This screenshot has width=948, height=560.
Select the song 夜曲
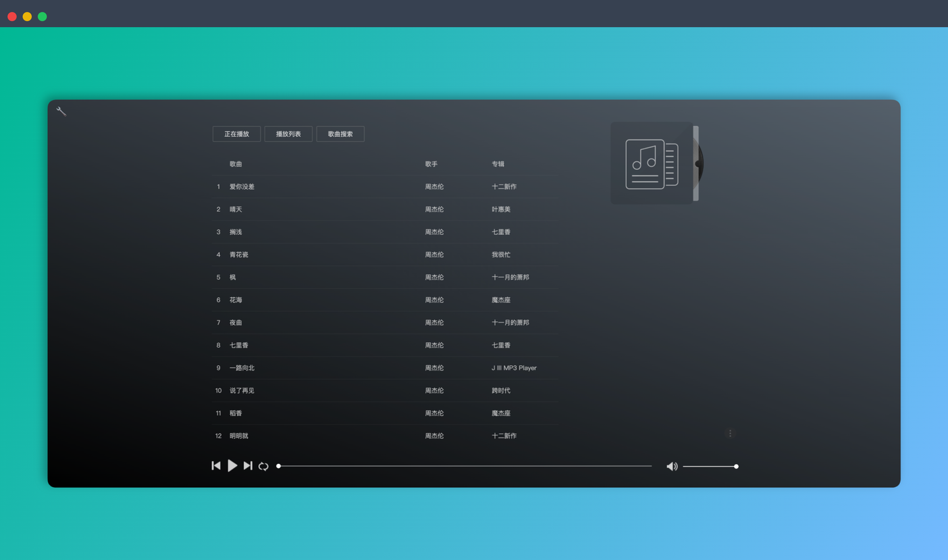236,322
